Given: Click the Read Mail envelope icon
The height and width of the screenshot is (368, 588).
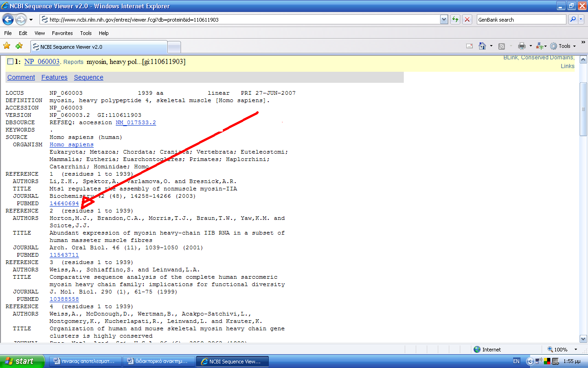Looking at the screenshot, I should click(x=469, y=46).
